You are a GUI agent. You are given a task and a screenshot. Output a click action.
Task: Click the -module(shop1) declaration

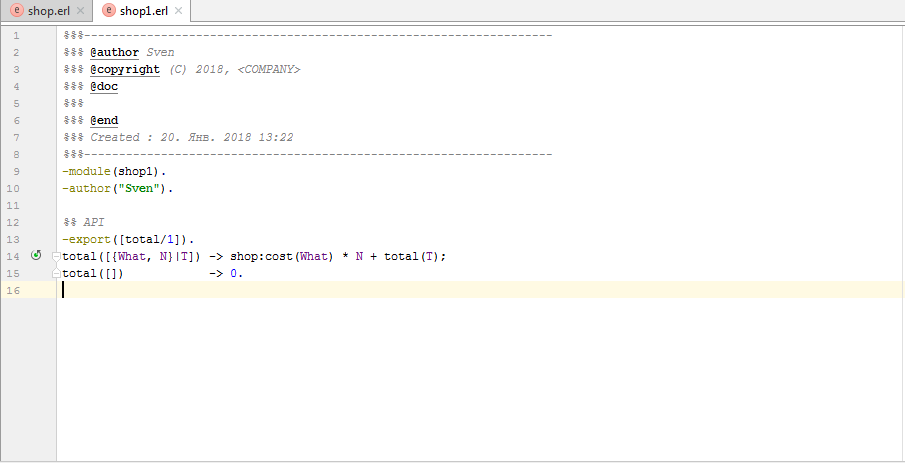[x=114, y=171]
